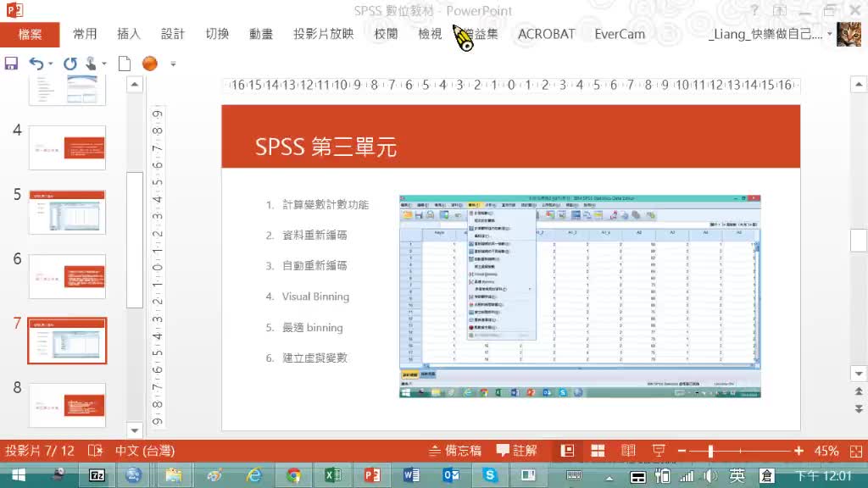Click the main editing scrollbar up arrow

[859, 84]
